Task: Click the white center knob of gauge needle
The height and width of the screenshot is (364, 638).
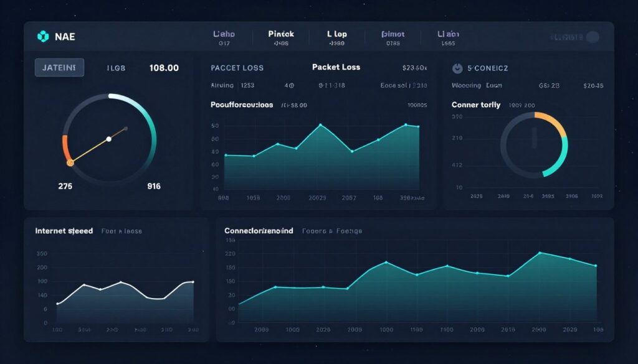Action: (x=108, y=139)
